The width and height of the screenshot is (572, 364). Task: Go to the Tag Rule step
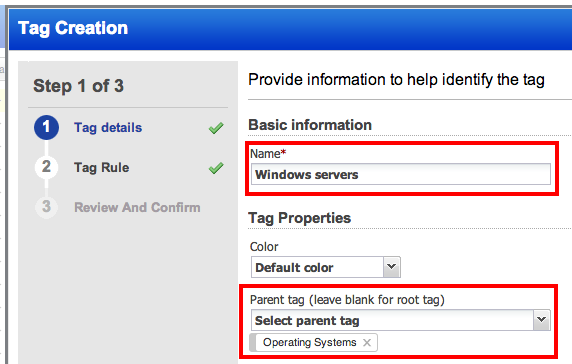(x=101, y=167)
